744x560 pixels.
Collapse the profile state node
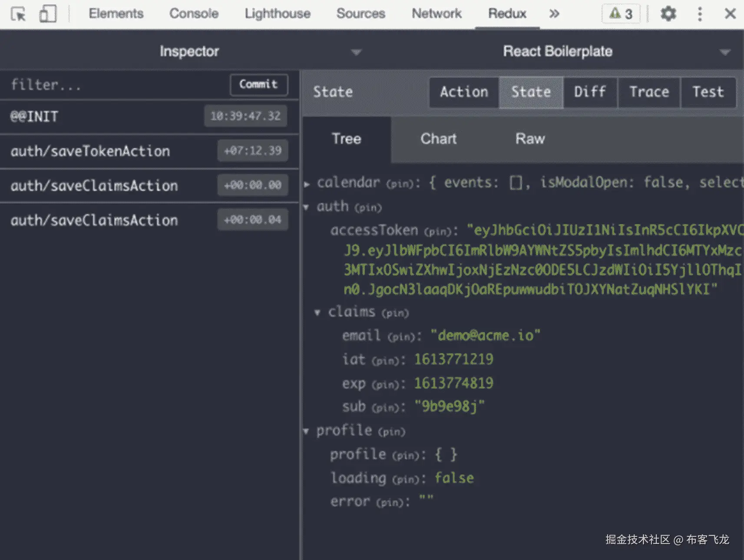click(306, 431)
